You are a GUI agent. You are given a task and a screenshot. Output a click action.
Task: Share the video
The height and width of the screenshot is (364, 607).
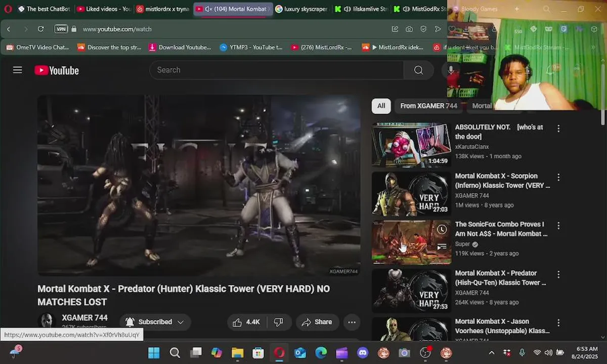point(317,322)
